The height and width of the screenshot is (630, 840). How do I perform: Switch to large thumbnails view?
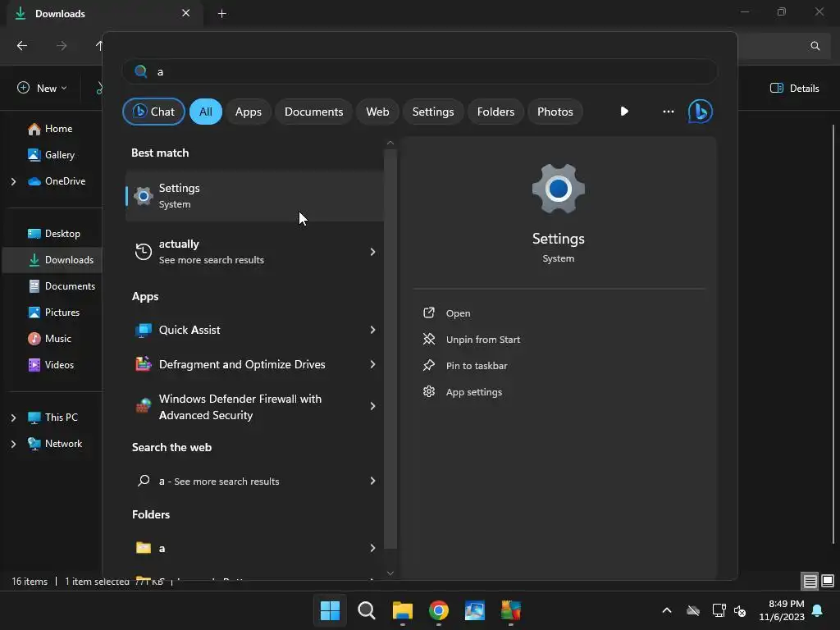click(828, 581)
